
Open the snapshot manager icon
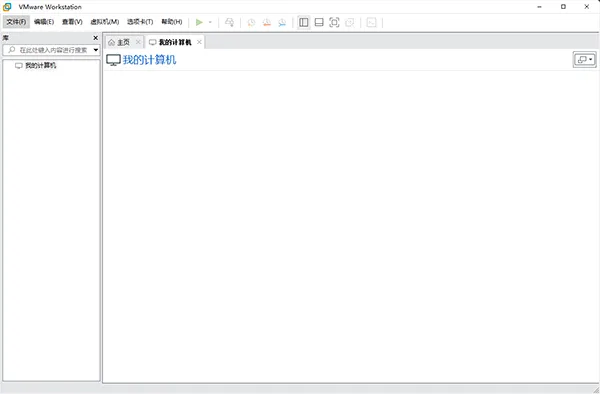click(x=282, y=22)
